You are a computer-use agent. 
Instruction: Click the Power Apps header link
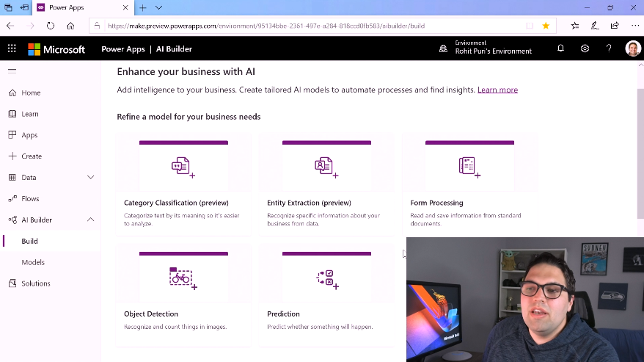click(x=123, y=49)
